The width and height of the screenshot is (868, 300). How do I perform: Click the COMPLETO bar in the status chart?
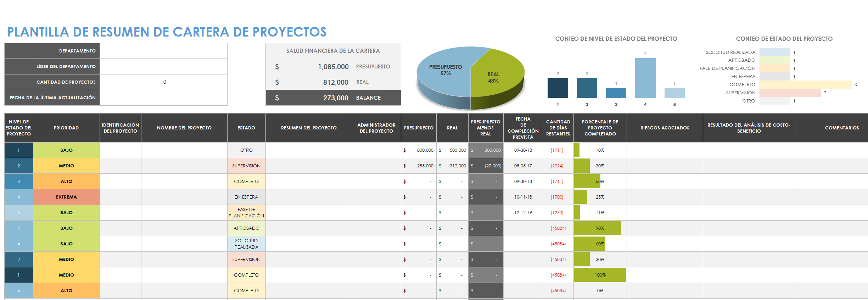[x=805, y=84]
